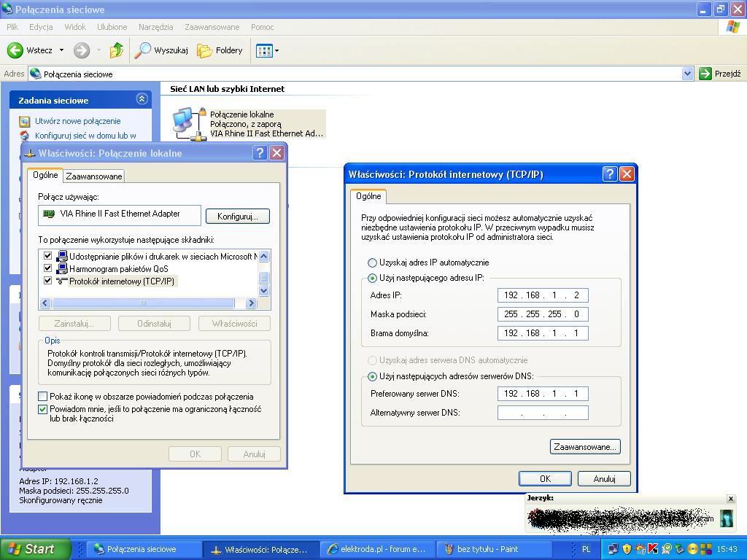
Task: Click the Maska podsieci field
Action: 543,314
